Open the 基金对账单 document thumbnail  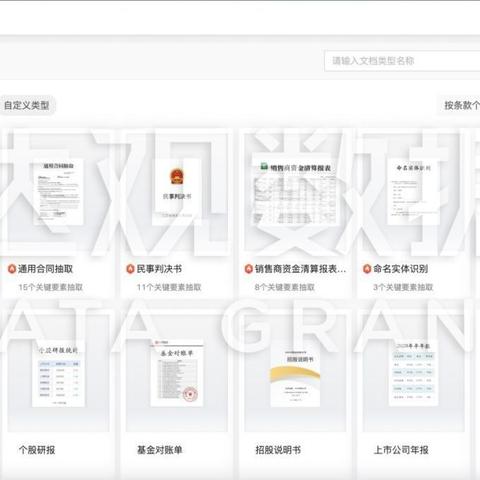pos(177,373)
